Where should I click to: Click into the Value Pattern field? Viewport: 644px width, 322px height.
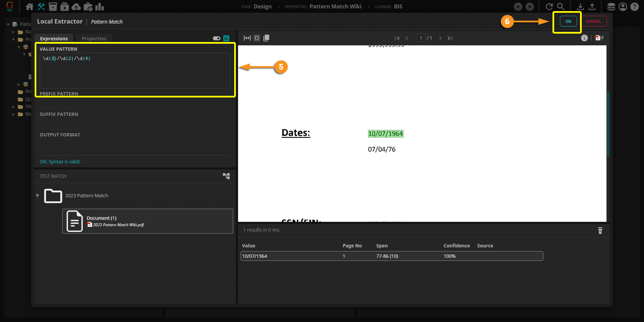[135, 71]
